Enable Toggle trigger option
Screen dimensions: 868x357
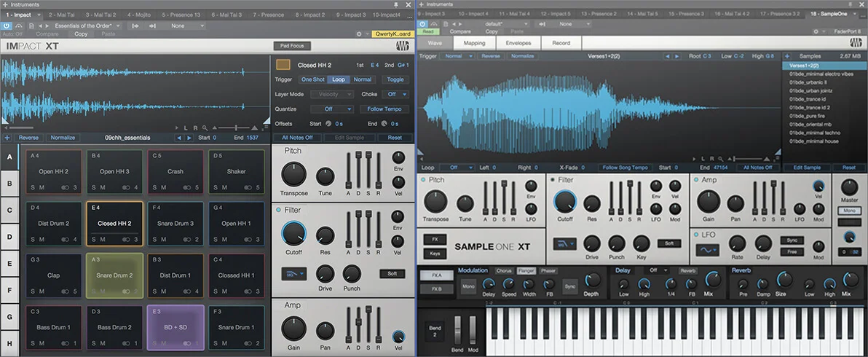point(395,79)
